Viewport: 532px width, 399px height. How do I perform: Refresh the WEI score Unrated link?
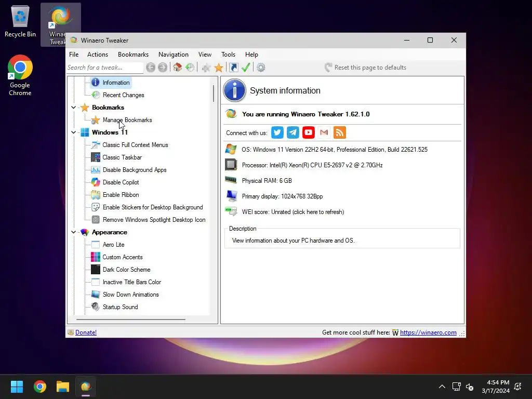point(293,212)
